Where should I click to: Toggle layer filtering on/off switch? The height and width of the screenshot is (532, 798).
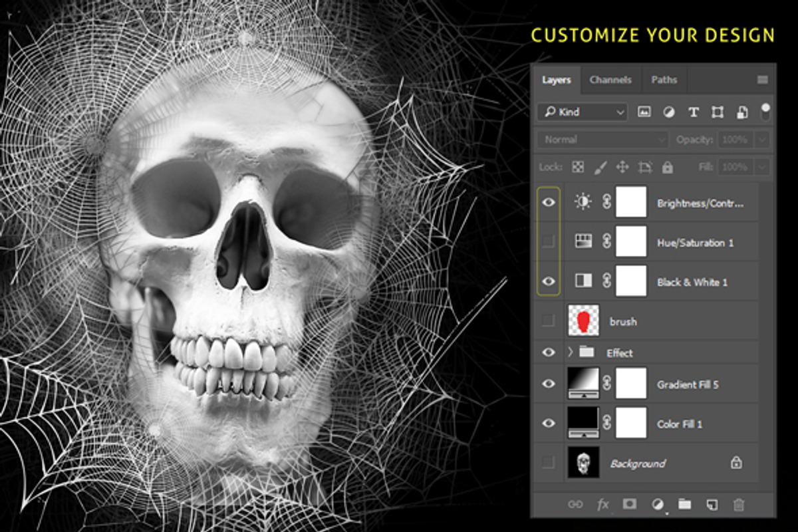[765, 112]
